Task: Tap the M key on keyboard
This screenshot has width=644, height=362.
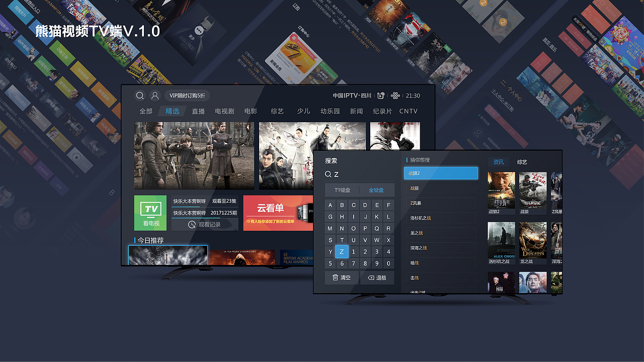Action: click(331, 228)
